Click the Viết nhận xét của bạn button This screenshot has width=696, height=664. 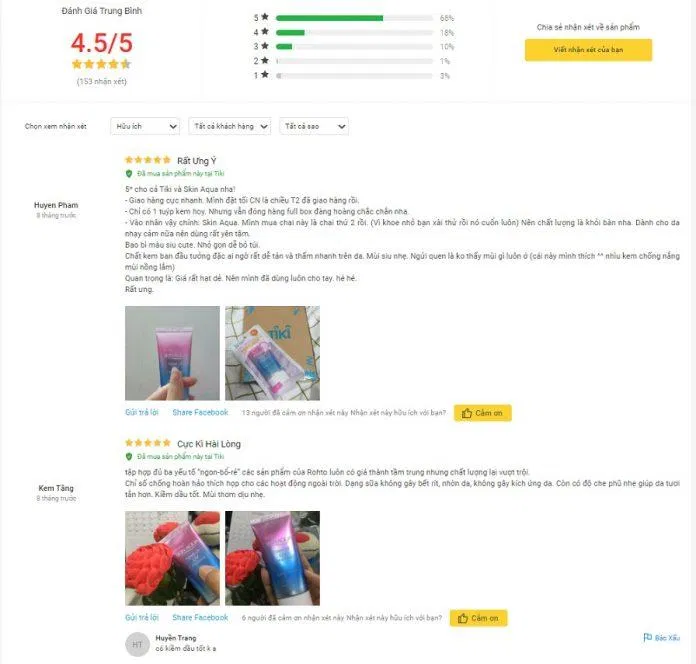[x=589, y=50]
